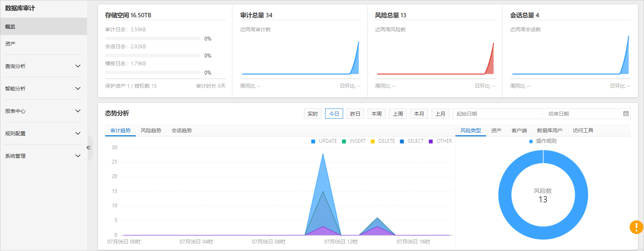644x251 pixels.
Task: Click the 昨日 time filter button
Action: coord(355,114)
